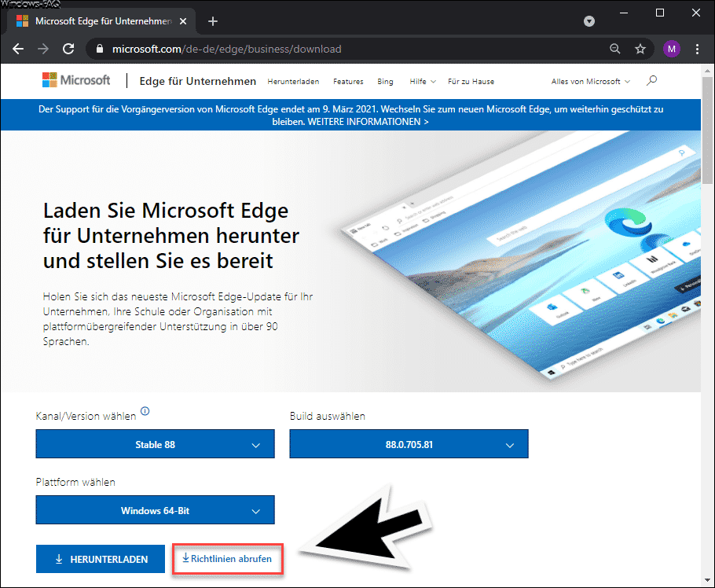Click the HERUNTERLADEN button
715x588 pixels.
(101, 559)
